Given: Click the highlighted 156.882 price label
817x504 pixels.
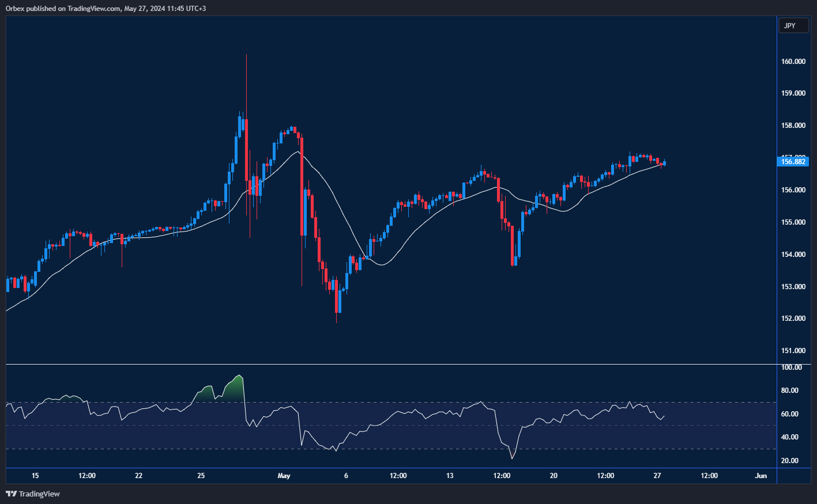Looking at the screenshot, I should point(793,162).
